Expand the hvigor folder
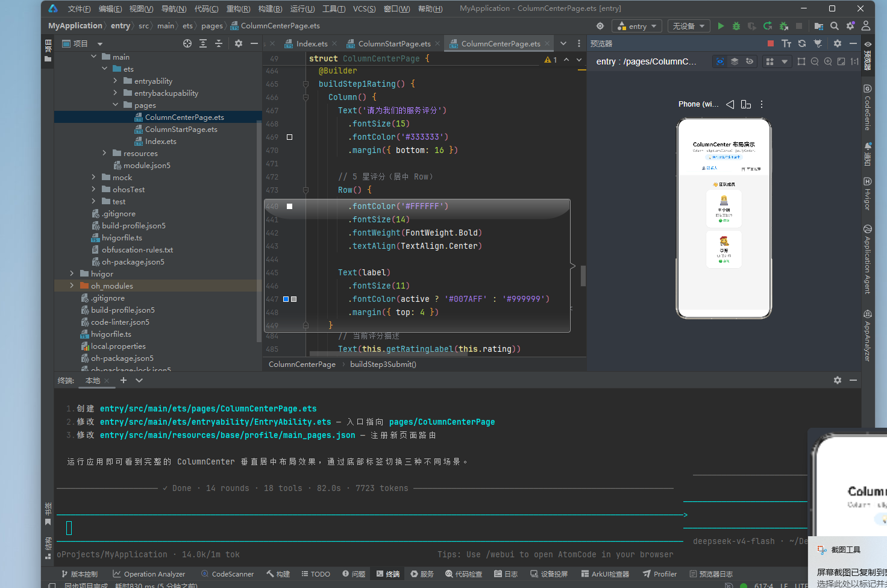The image size is (887, 588). [72, 274]
